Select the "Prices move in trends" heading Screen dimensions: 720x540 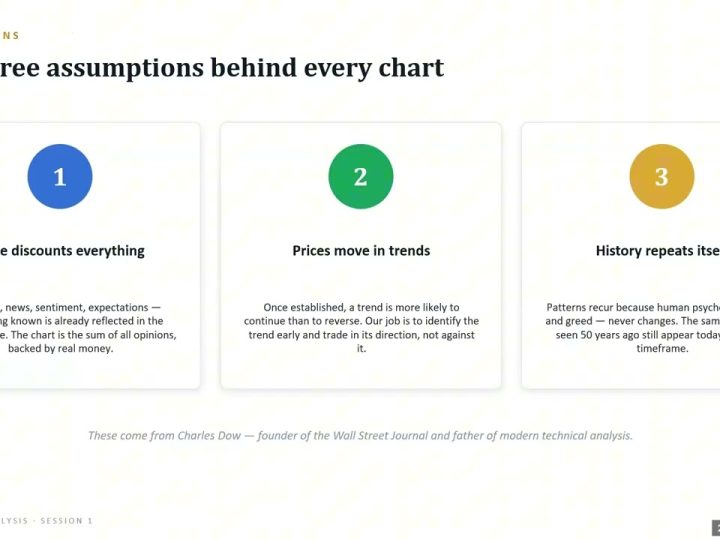(x=361, y=251)
